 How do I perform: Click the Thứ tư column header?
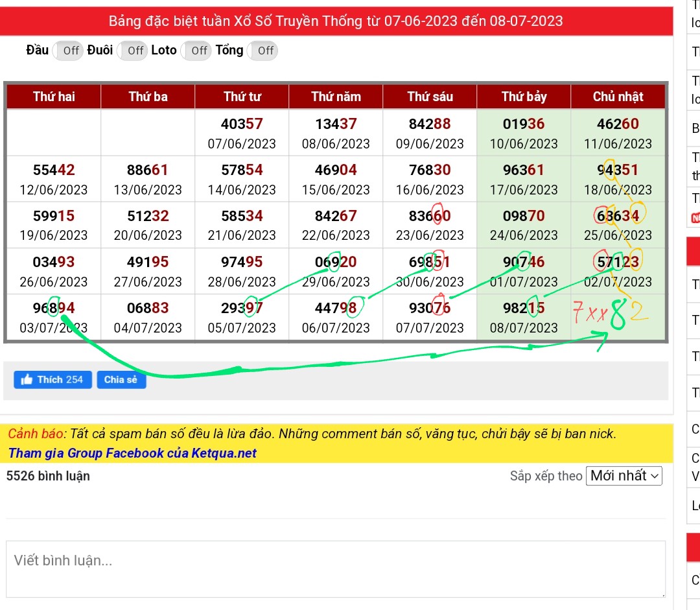[x=242, y=97]
